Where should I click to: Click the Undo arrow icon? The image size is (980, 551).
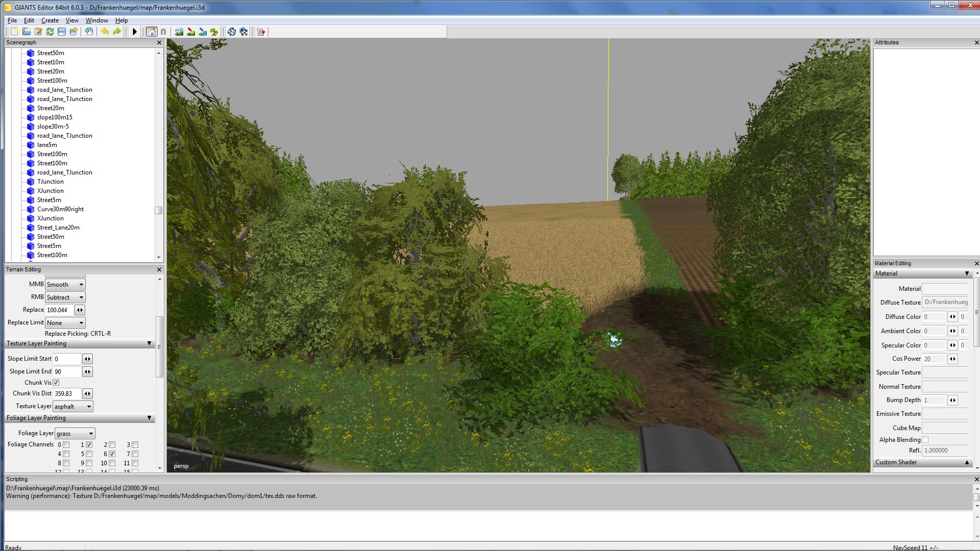click(x=105, y=32)
